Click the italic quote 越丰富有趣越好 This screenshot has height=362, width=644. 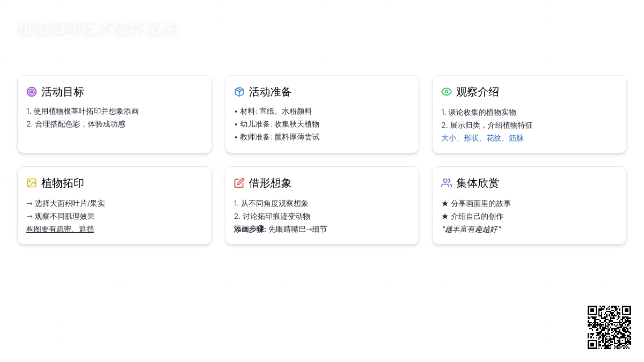pos(471,229)
